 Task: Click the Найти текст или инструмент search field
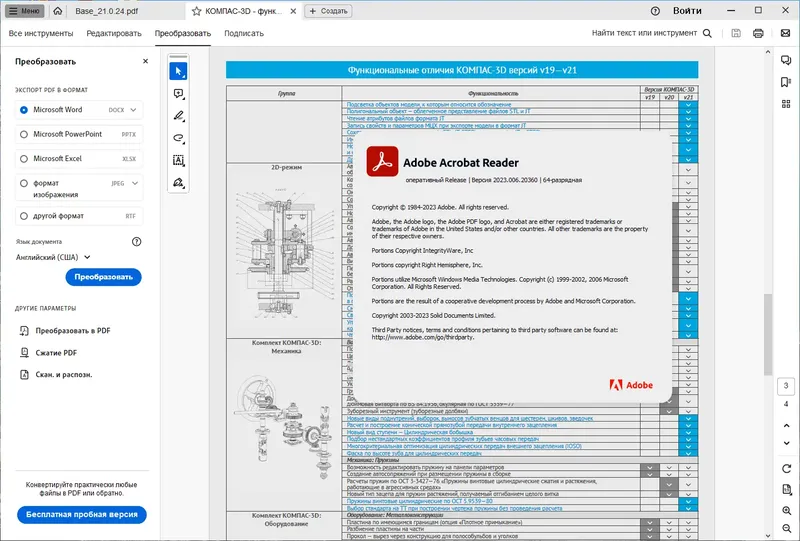[x=644, y=33]
